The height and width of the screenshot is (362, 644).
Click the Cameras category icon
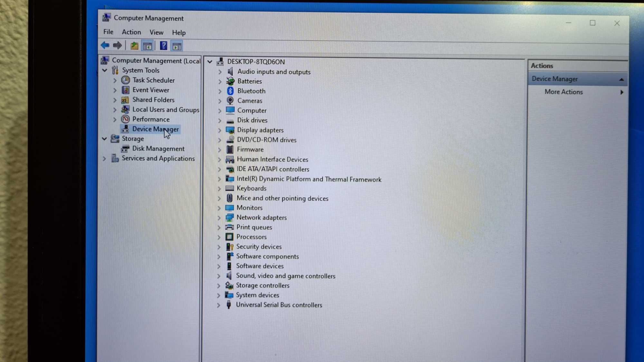(x=230, y=101)
